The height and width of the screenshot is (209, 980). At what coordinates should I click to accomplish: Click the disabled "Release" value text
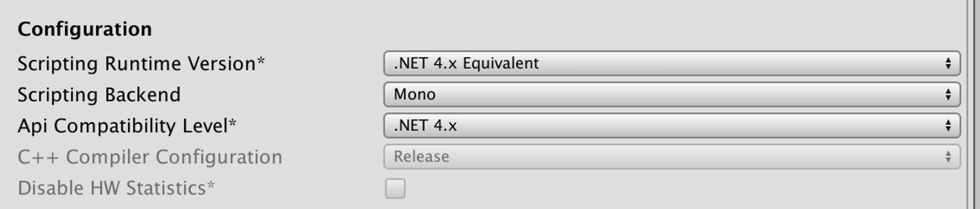(x=421, y=157)
